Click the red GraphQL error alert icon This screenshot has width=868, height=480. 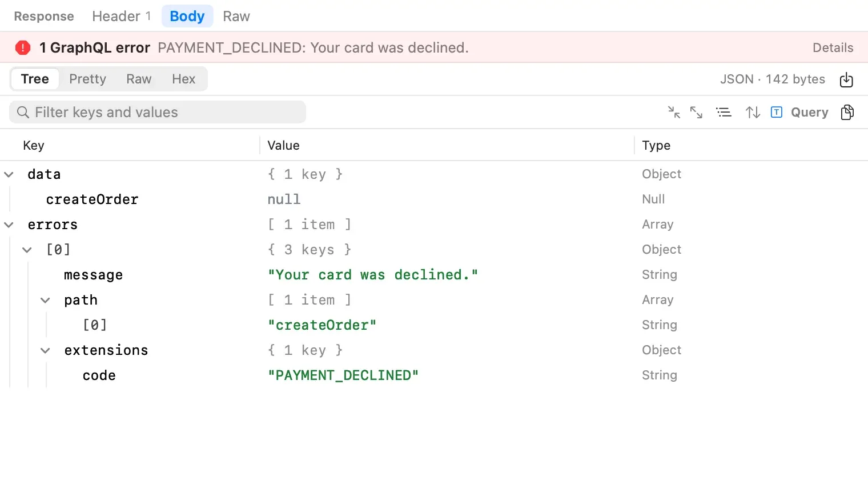[x=23, y=47]
